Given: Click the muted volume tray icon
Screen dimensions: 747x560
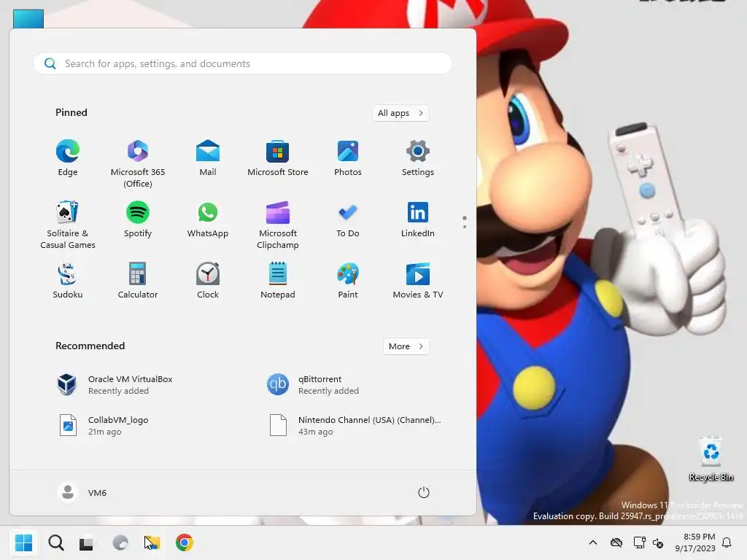Looking at the screenshot, I should click(658, 542).
